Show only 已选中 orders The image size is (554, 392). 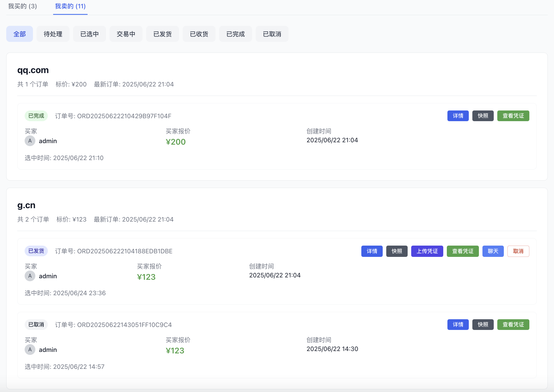coord(89,34)
